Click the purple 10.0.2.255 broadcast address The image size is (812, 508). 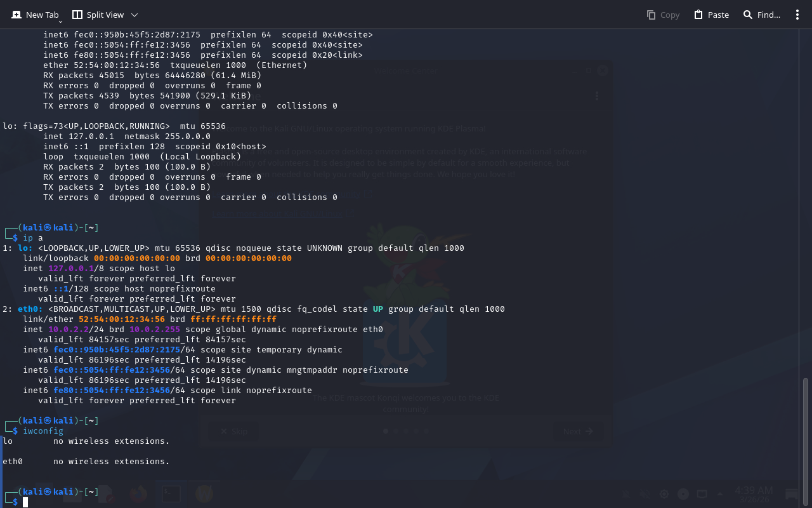(x=155, y=330)
